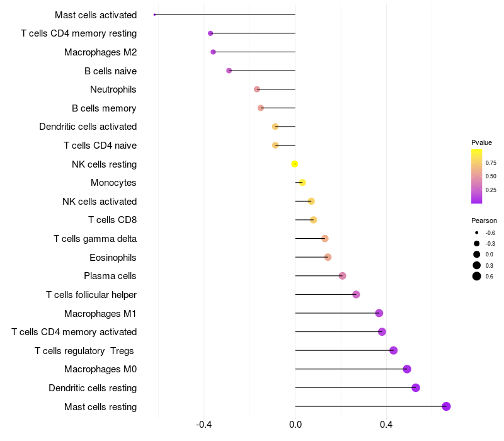The image size is (504, 441).
Task: Click the Dendritic cells resting lollipop dot
Action: coord(416,387)
